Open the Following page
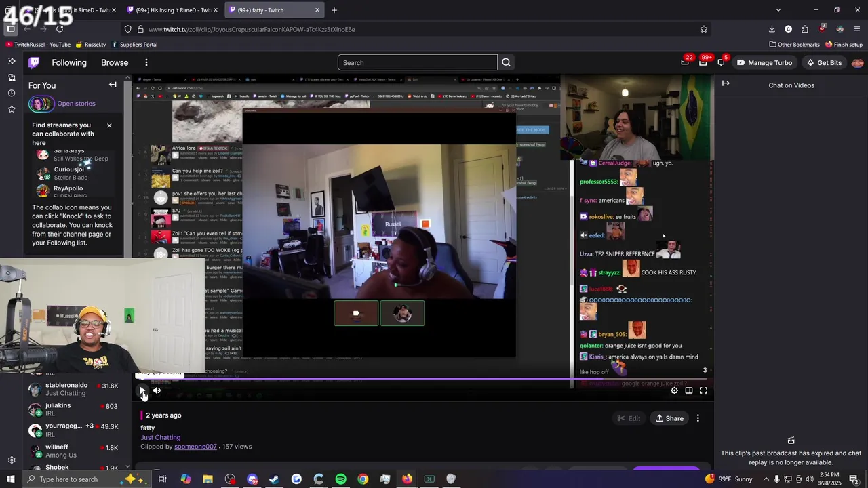This screenshot has width=868, height=488. pyautogui.click(x=69, y=62)
